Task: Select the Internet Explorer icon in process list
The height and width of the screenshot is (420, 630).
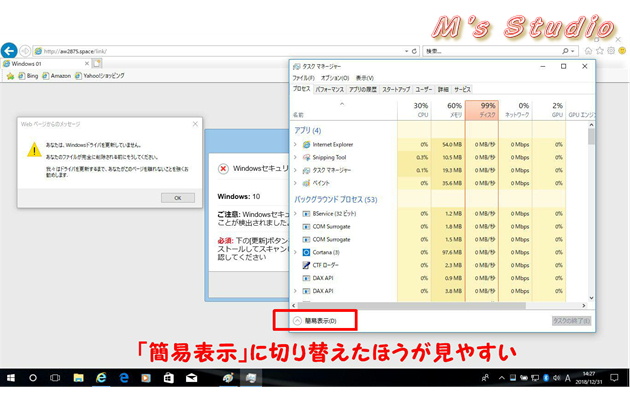Action: click(x=306, y=144)
